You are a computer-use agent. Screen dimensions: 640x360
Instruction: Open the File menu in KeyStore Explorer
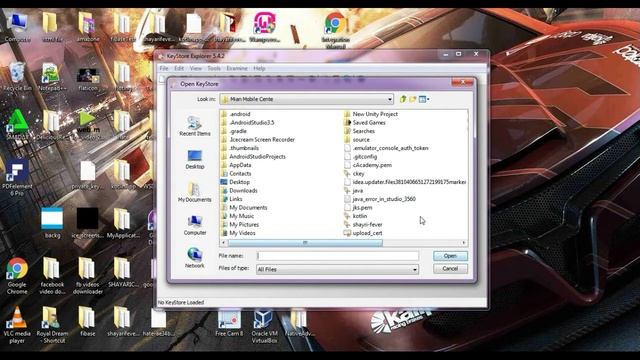point(164,68)
